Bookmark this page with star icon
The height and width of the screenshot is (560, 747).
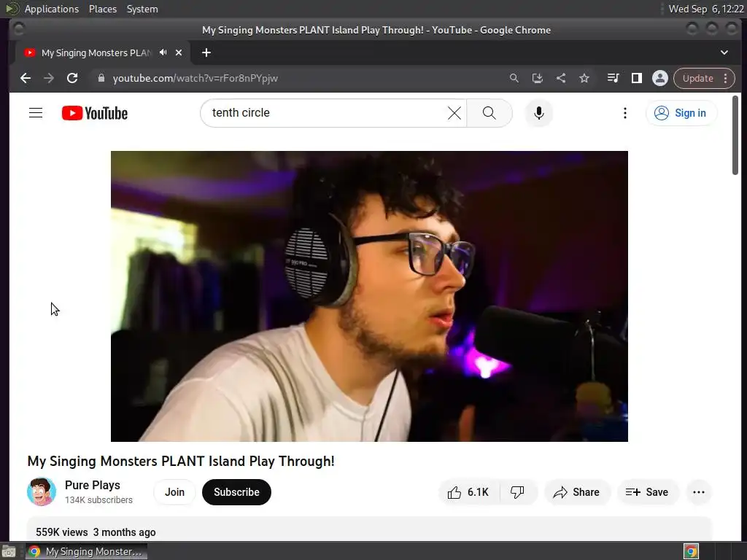coord(584,78)
